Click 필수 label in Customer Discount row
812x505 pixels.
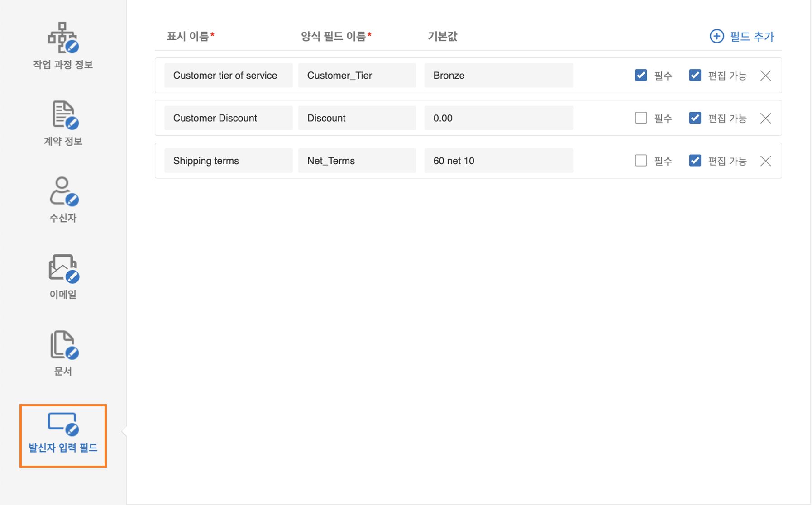coord(663,119)
